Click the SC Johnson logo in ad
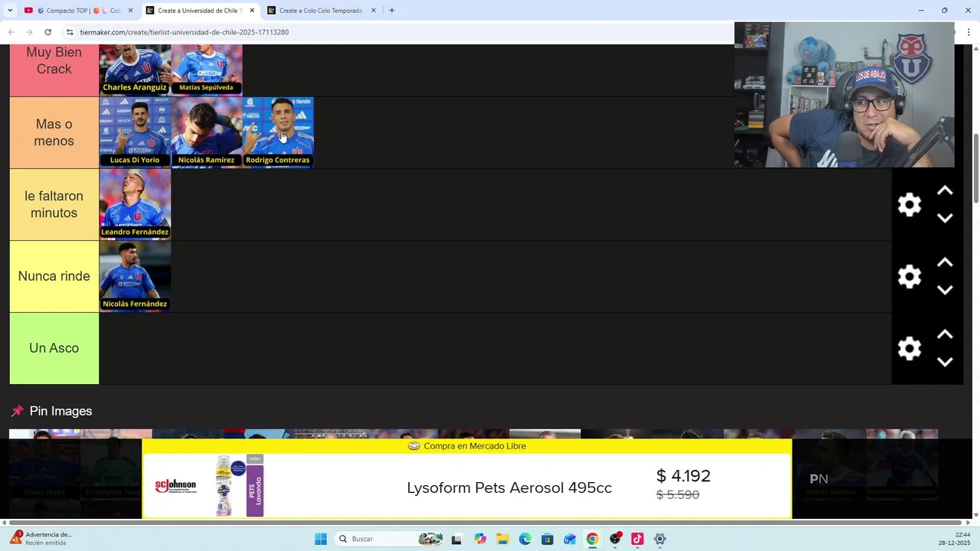Screen dimensions: 980x551 pyautogui.click(x=175, y=485)
